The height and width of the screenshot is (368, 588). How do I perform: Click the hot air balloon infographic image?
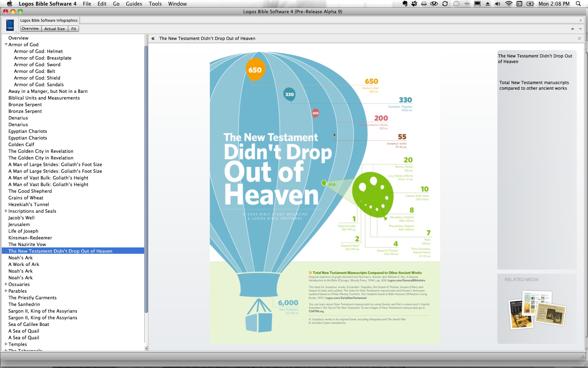tap(325, 197)
